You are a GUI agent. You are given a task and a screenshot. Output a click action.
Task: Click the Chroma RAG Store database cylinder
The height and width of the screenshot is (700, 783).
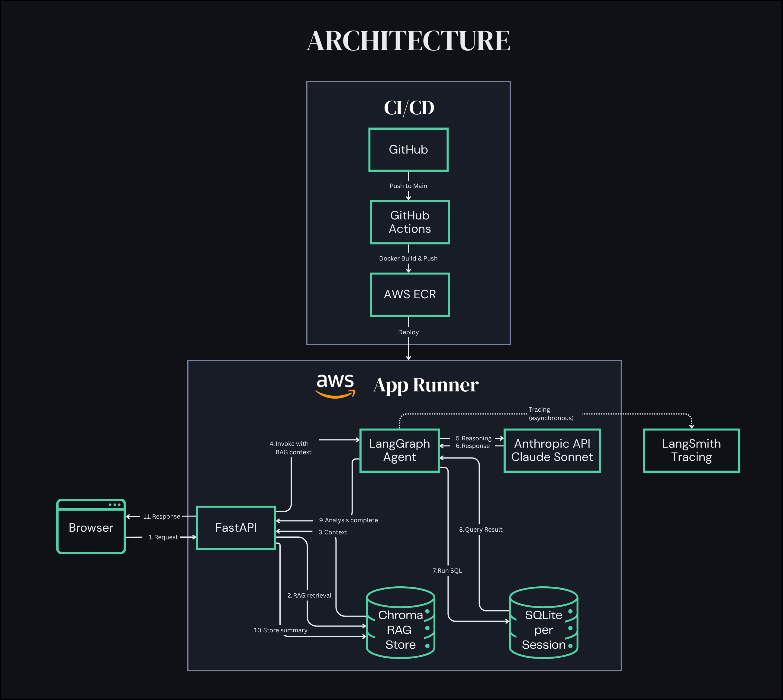pos(401,623)
